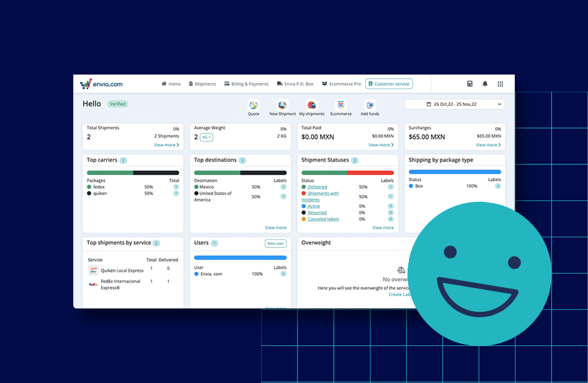Screen dimensions: 588x383
Task: Open Ecommerce Pro menu item
Action: 341,84
